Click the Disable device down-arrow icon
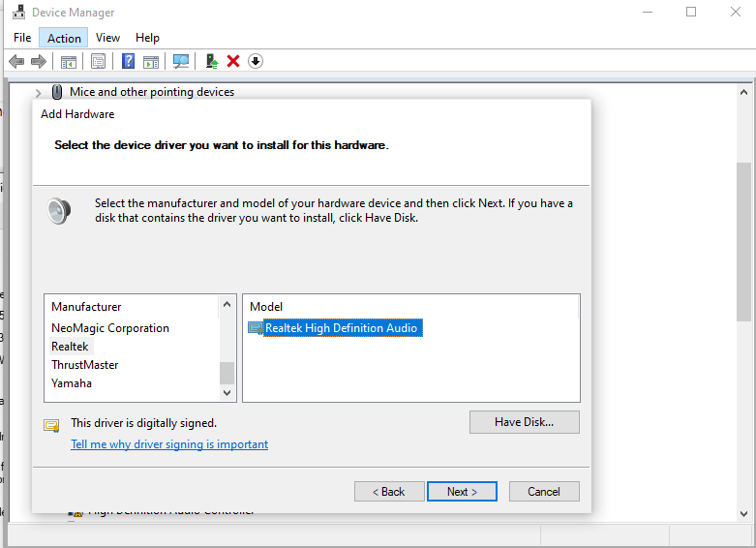756x548 pixels. pyautogui.click(x=256, y=61)
